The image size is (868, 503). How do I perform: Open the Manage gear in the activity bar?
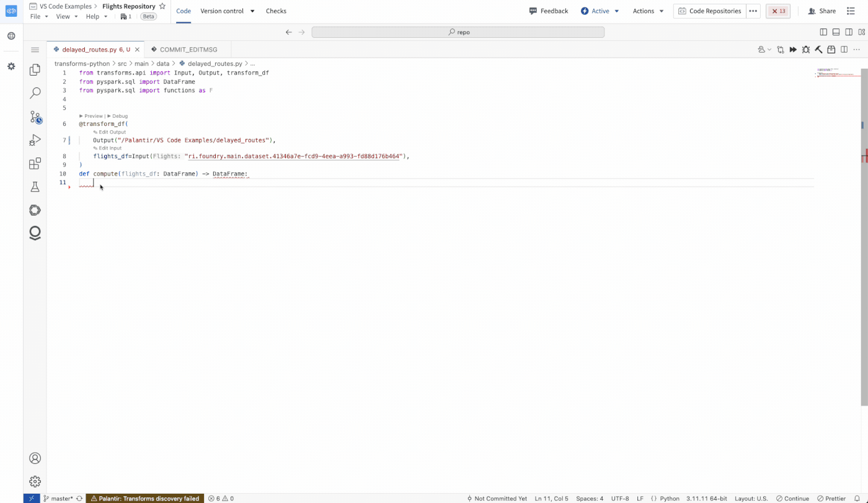point(35,481)
